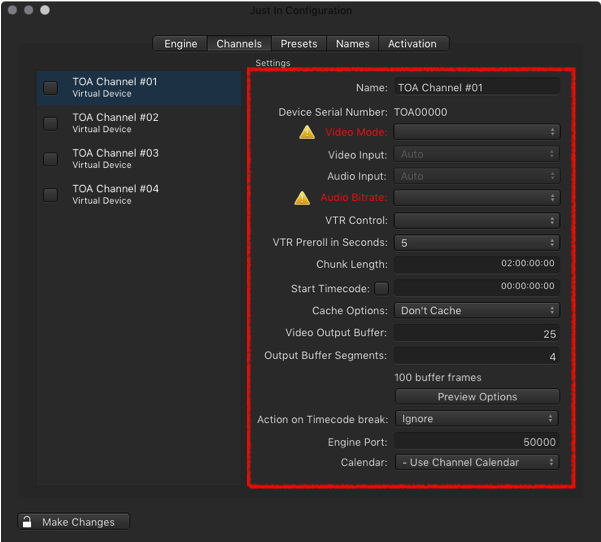Click into the Name text field
Viewport: 601px width, 542px height.
477,87
